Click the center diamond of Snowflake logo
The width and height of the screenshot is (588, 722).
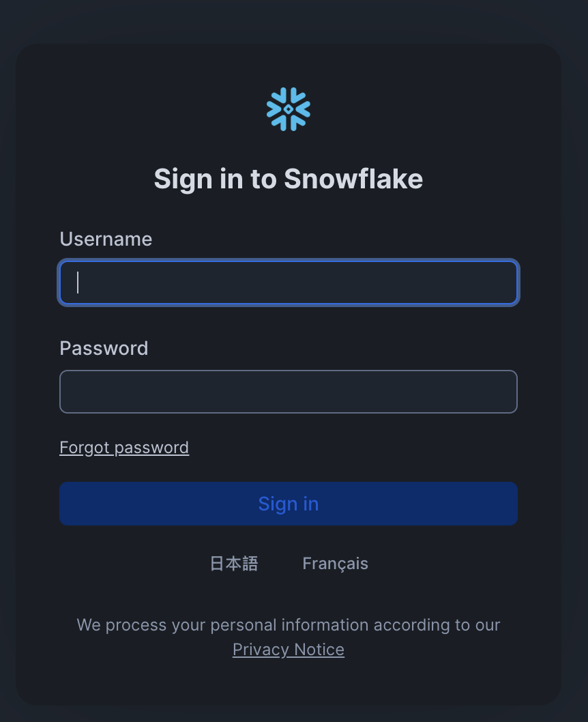pyautogui.click(x=289, y=109)
